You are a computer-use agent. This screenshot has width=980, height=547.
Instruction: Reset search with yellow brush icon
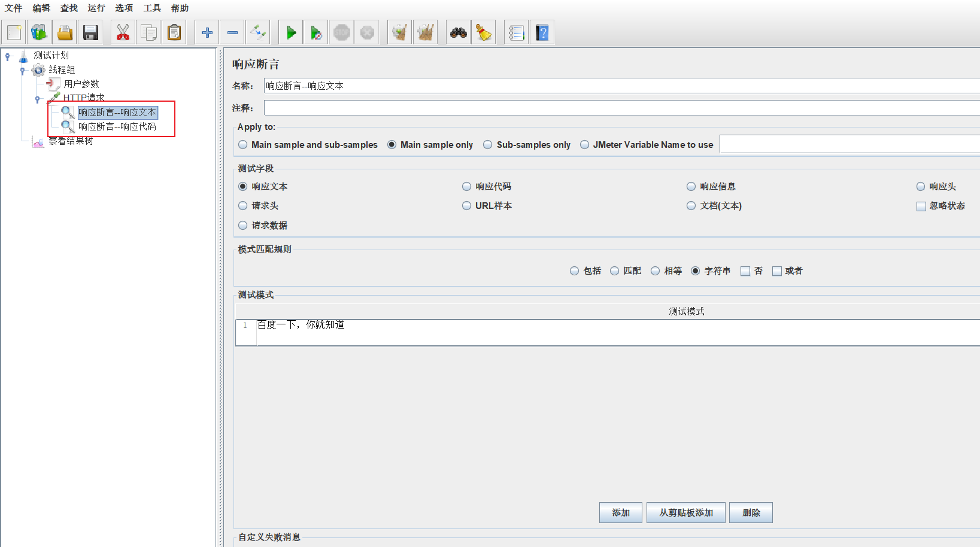pyautogui.click(x=484, y=32)
